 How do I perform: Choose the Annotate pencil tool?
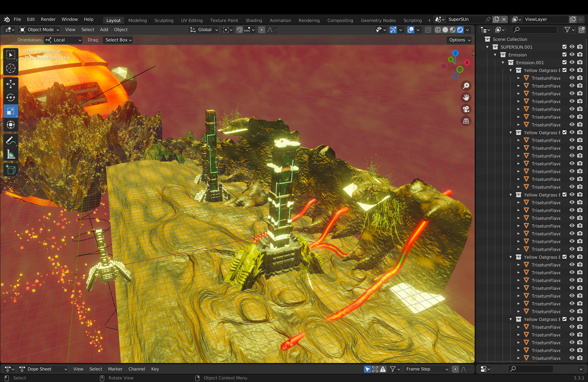(10, 141)
